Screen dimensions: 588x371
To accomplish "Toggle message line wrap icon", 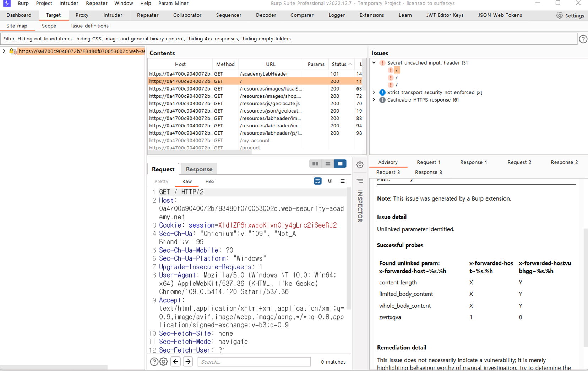I will [x=317, y=181].
